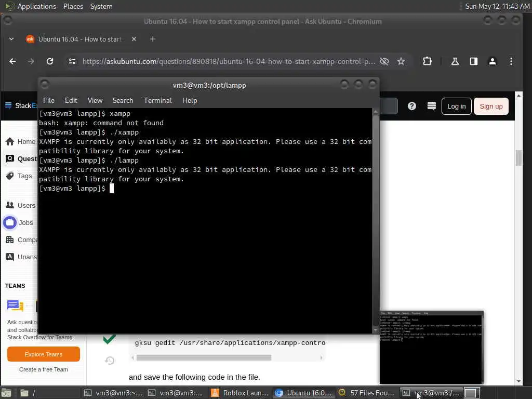
Task: Open the terminal View menu
Action: [95, 100]
